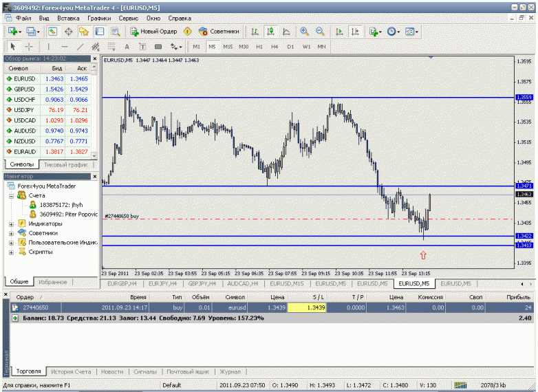Switch to История Счета terminal tab
Image resolution: width=538 pixels, height=392 pixels.
tap(71, 371)
